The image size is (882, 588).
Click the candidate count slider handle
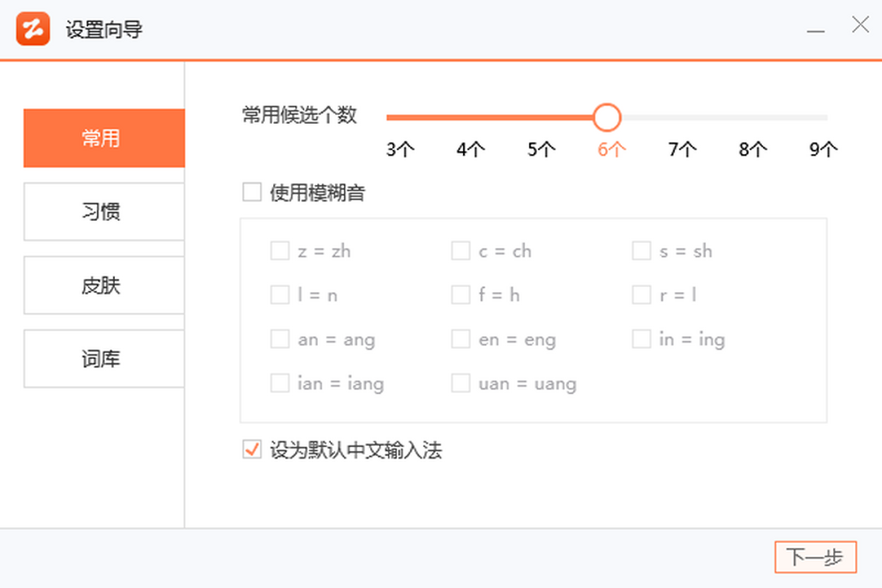pos(607,117)
